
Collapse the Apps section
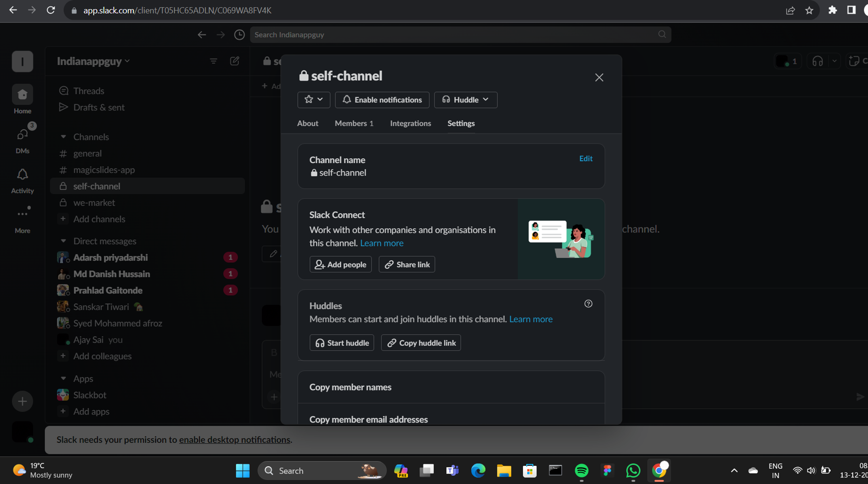pyautogui.click(x=63, y=378)
